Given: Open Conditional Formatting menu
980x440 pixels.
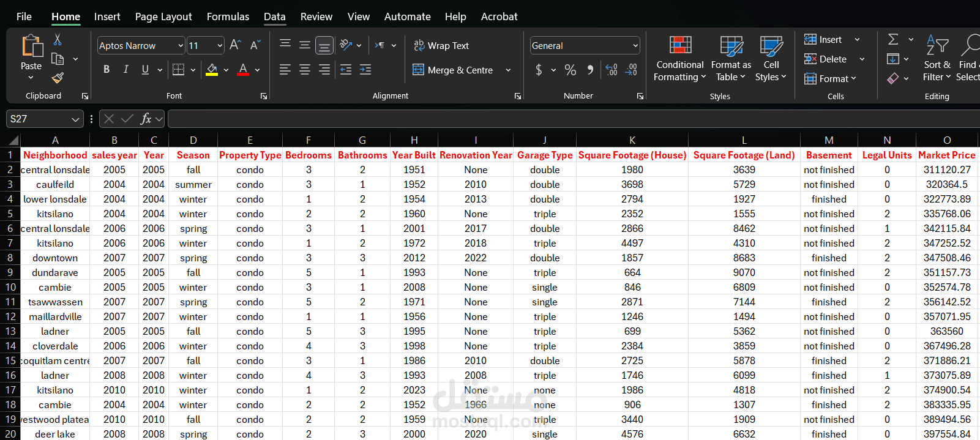Looking at the screenshot, I should 679,59.
